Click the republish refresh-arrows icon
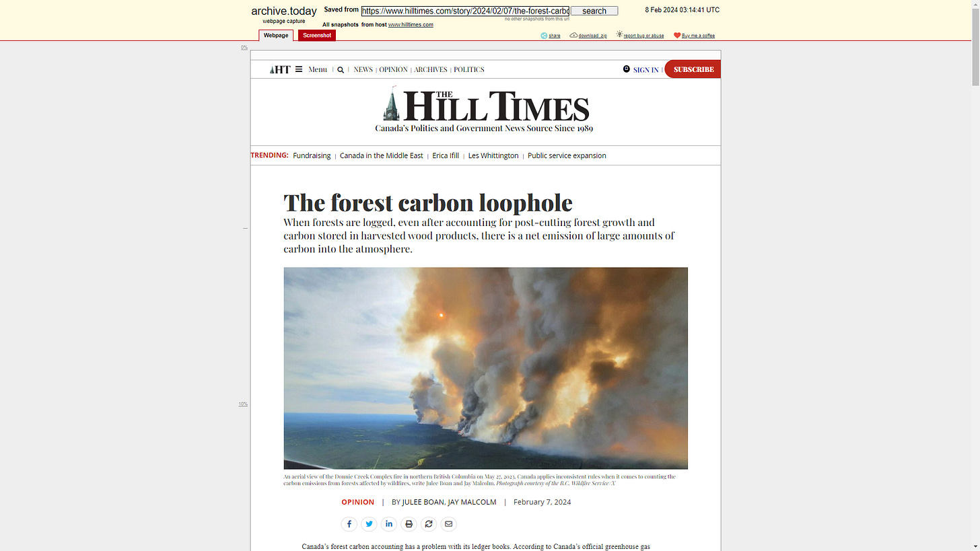 tap(429, 524)
